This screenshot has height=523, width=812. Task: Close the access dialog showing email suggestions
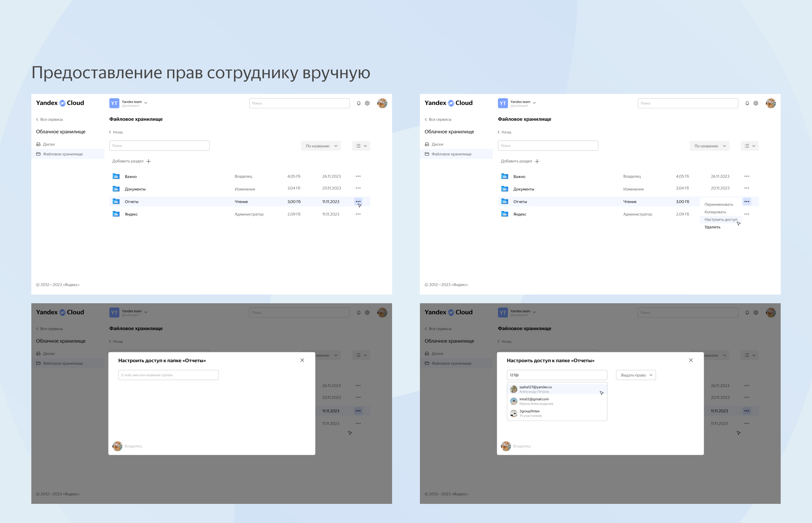point(690,360)
